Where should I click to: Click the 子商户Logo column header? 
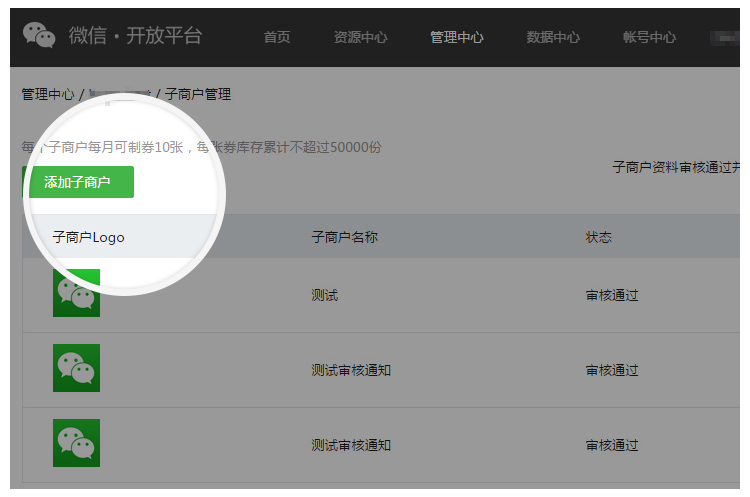coord(88,237)
